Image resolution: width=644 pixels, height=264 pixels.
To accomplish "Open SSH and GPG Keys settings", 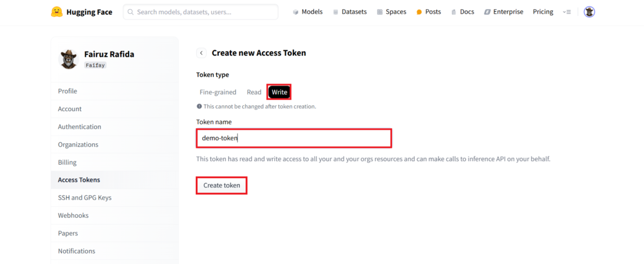I will pos(84,198).
